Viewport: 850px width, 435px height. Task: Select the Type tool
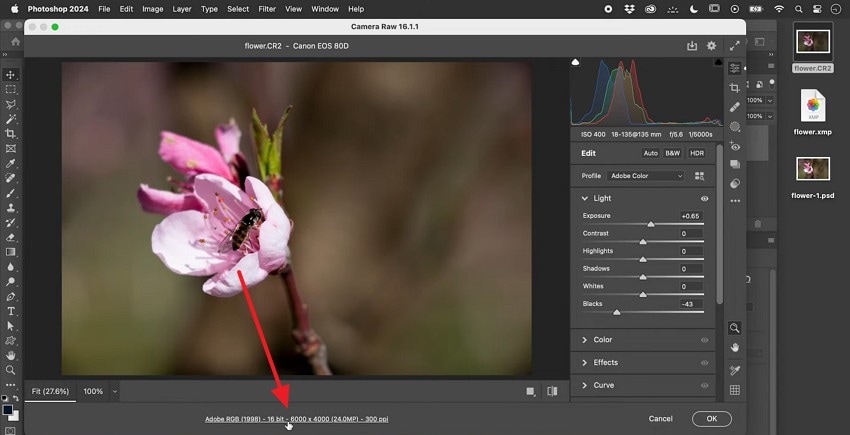coord(10,311)
